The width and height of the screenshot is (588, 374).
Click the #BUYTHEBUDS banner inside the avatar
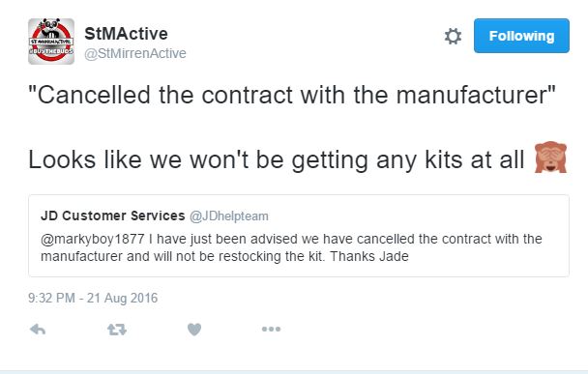click(51, 51)
